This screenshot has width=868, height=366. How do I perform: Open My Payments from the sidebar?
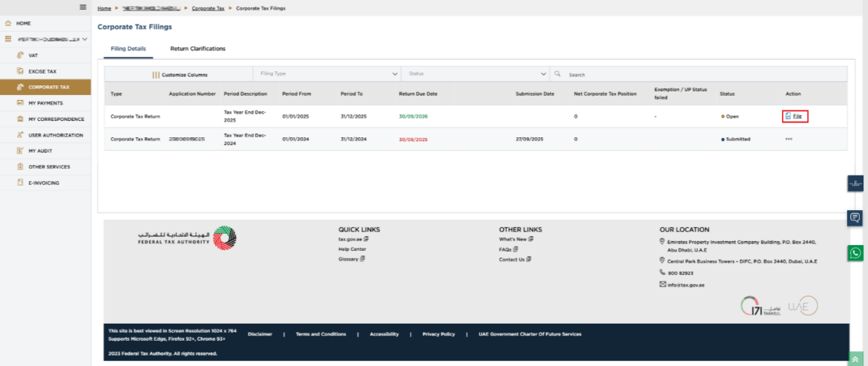45,103
